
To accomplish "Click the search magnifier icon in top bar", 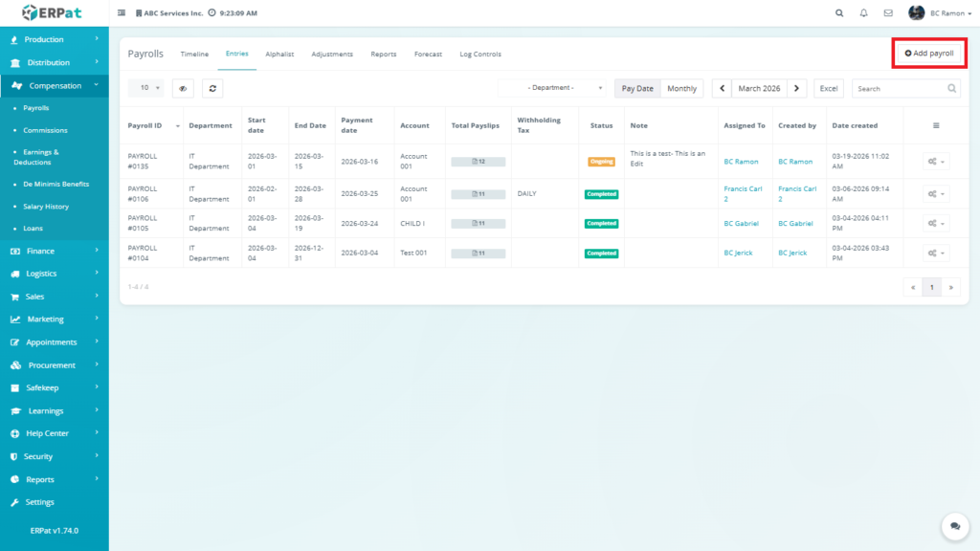I will (839, 13).
